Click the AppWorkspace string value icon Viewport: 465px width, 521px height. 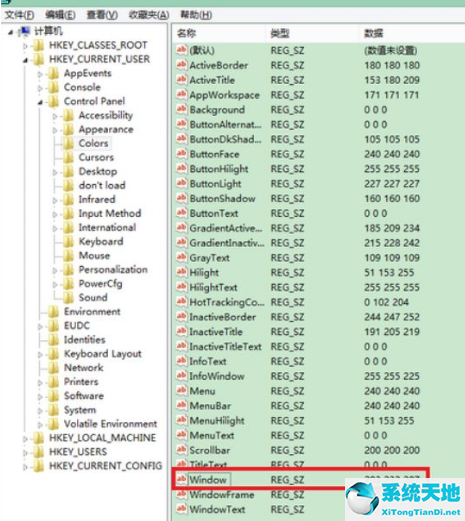(x=181, y=94)
